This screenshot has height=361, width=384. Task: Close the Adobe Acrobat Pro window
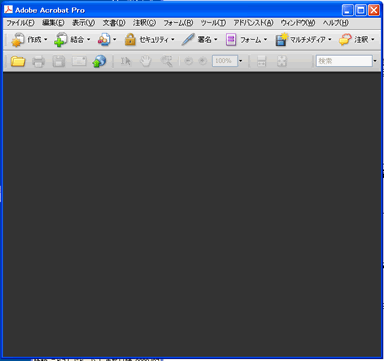(x=374, y=10)
